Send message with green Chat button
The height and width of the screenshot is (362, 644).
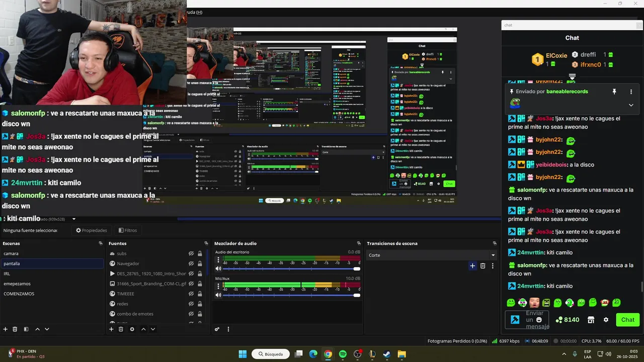pyautogui.click(x=627, y=320)
